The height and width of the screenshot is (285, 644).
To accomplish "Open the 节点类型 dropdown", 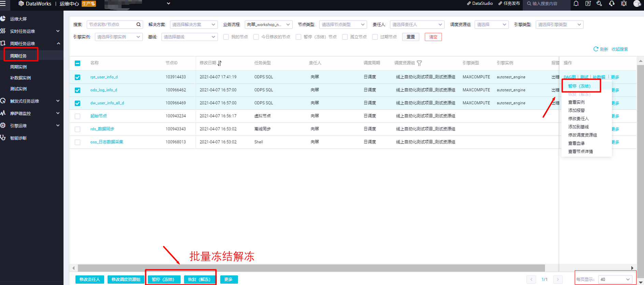I will (x=343, y=25).
